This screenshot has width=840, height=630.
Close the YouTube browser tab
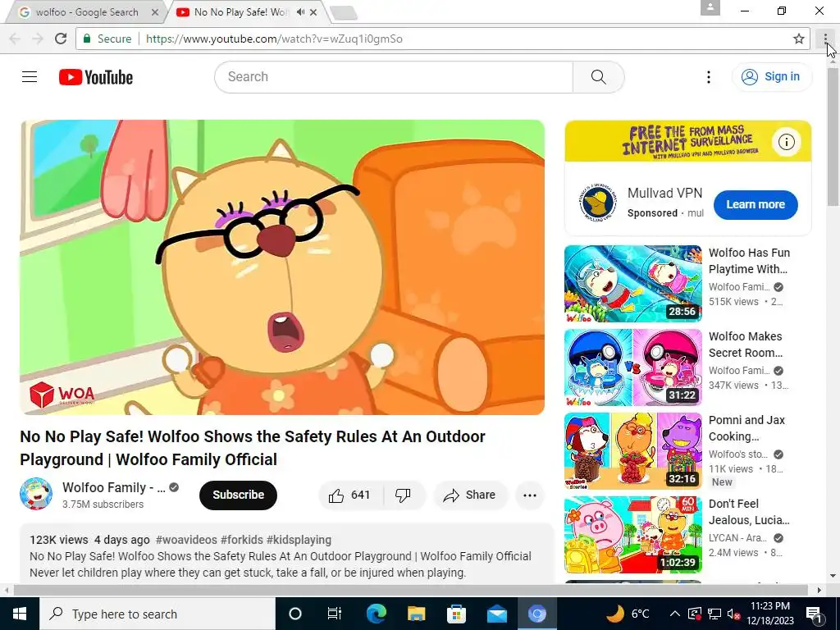point(314,11)
